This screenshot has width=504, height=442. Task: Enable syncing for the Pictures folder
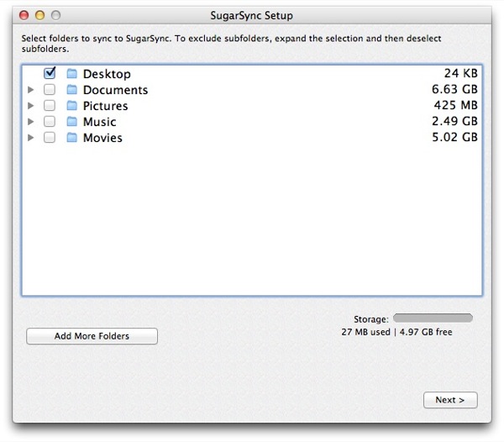tap(50, 105)
